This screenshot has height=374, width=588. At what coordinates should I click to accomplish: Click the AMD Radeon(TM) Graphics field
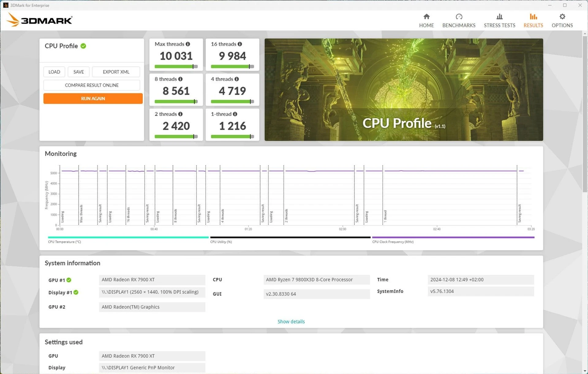tap(152, 307)
